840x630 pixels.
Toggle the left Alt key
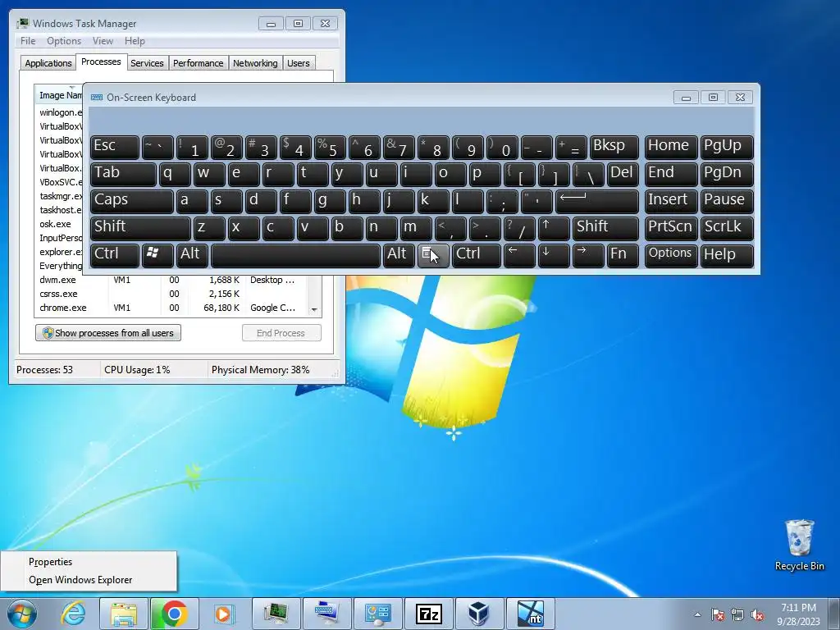[192, 255]
